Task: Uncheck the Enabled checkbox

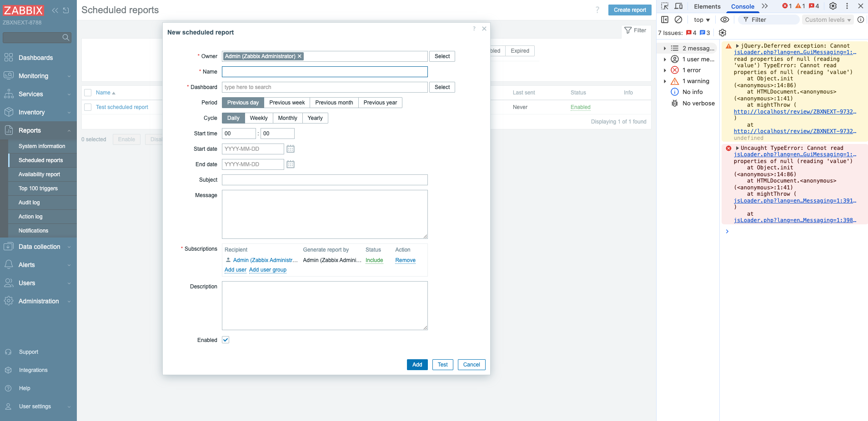Action: [226, 340]
